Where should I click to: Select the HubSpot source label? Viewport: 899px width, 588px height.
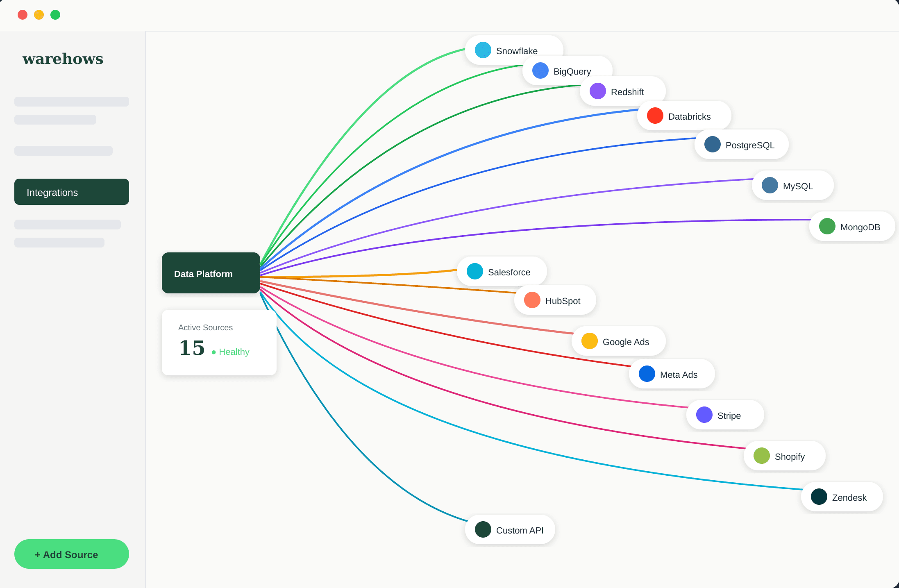point(563,301)
